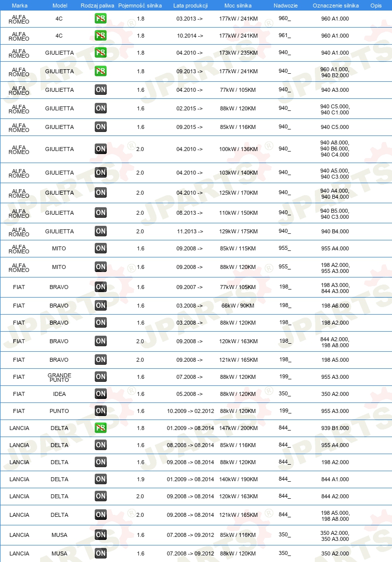
Task: Click the ON icon for Fiat Punto row
Action: (x=101, y=411)
